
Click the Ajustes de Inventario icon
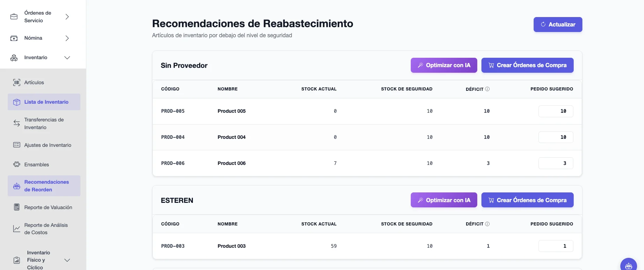coord(17,145)
